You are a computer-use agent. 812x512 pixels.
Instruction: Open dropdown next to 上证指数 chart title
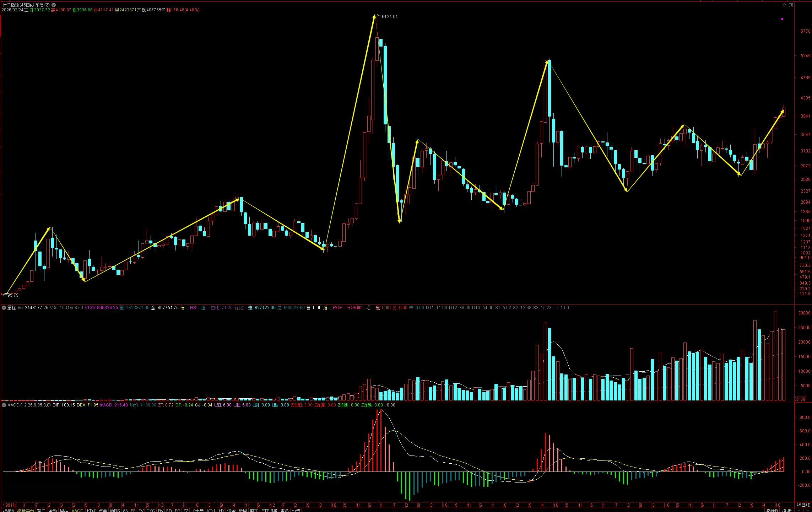click(53, 5)
